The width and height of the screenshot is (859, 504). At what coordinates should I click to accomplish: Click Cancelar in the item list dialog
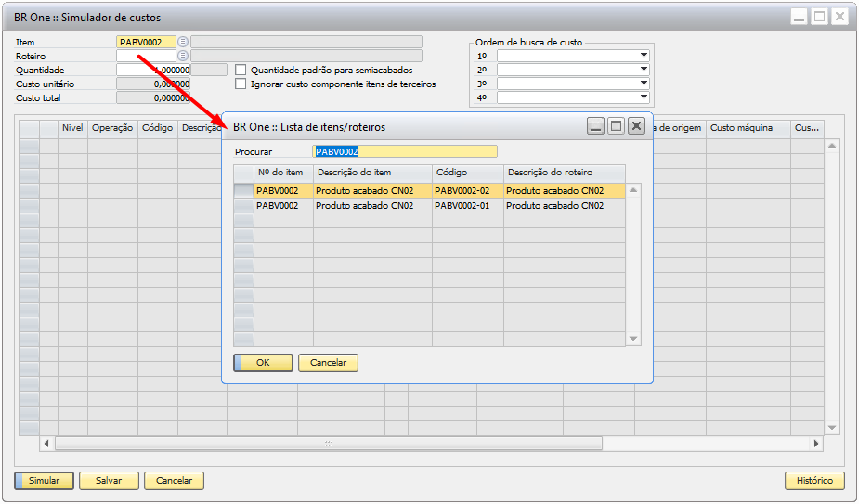[x=328, y=363]
